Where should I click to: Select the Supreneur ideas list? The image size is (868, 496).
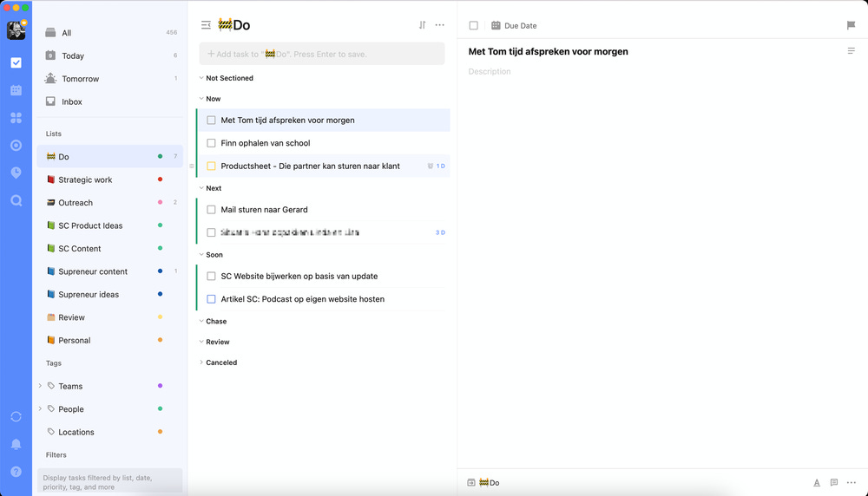click(x=109, y=294)
